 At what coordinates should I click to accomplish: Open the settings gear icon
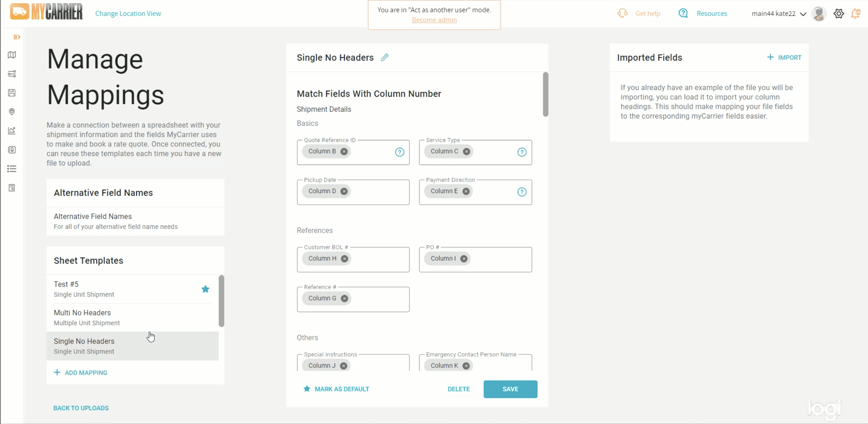pyautogui.click(x=838, y=14)
